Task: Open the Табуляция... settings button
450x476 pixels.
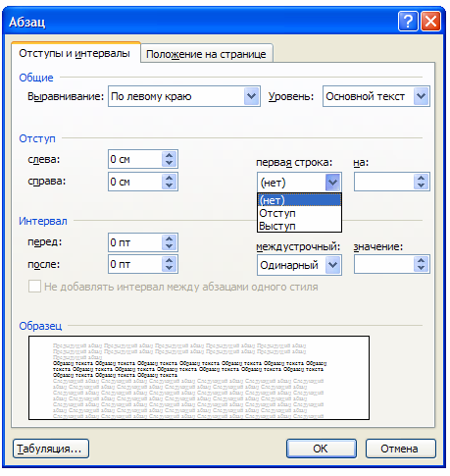Action: click(x=51, y=449)
